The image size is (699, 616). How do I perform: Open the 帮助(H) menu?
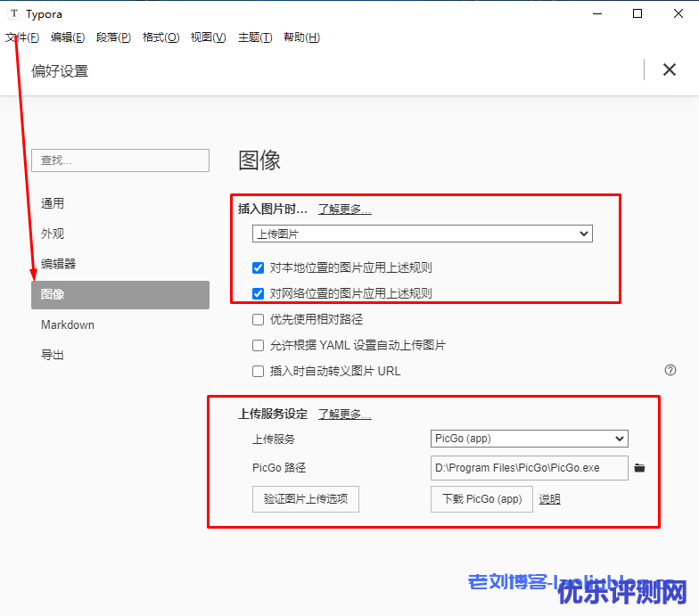(301, 37)
